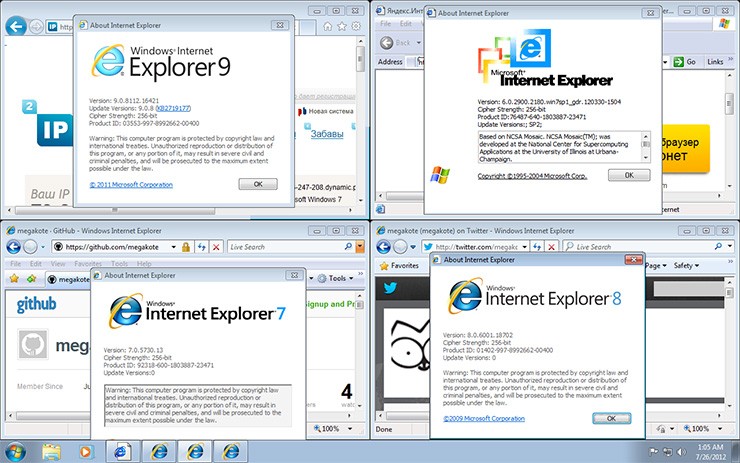Viewport: 740px width, 463px height.
Task: Click OK in the Internet Explorer 8 About dialog
Action: point(612,418)
